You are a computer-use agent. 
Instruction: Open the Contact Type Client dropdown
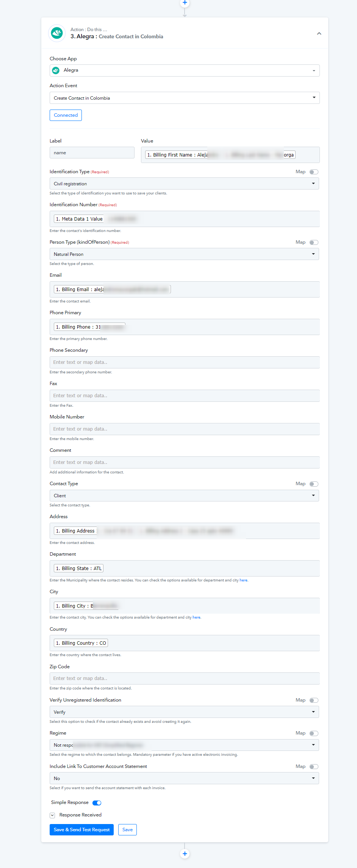pos(184,495)
